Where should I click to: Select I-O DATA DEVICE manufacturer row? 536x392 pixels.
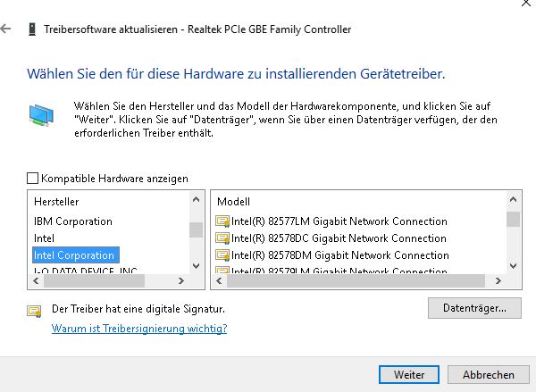[86, 271]
